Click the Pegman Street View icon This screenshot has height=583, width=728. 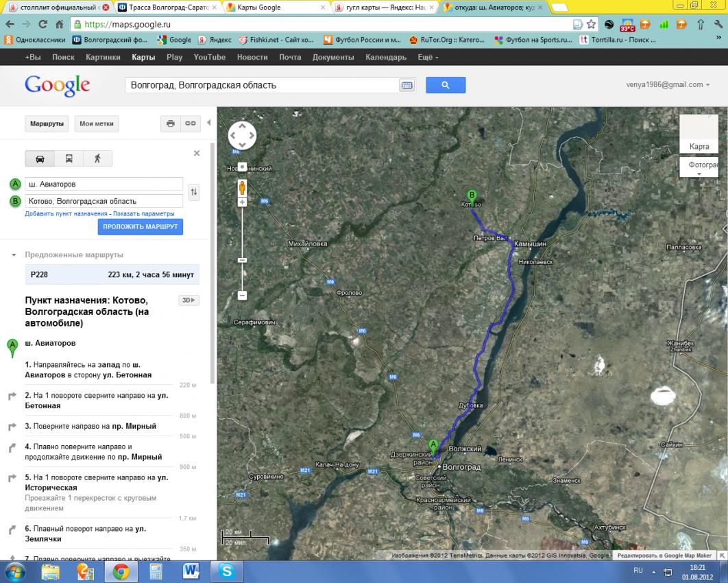(x=242, y=187)
